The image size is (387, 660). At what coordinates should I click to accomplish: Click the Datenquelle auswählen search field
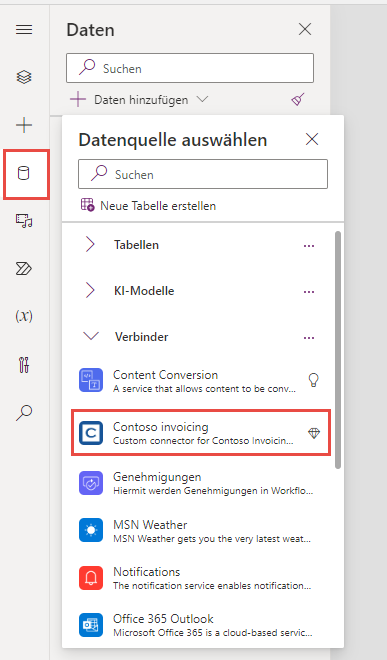[x=203, y=174]
